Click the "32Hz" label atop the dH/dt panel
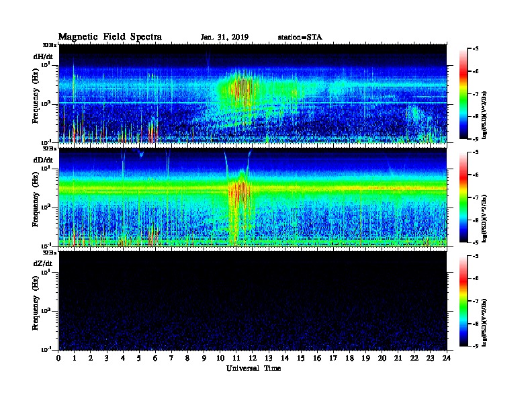 point(49,45)
